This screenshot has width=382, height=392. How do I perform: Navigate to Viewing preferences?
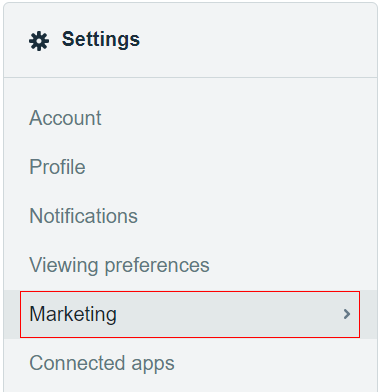point(119,265)
